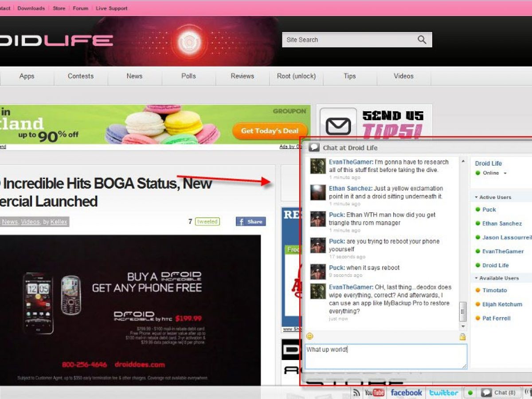This screenshot has height=399, width=532.
Task: Select user Timotato in Available Users
Action: (x=494, y=290)
